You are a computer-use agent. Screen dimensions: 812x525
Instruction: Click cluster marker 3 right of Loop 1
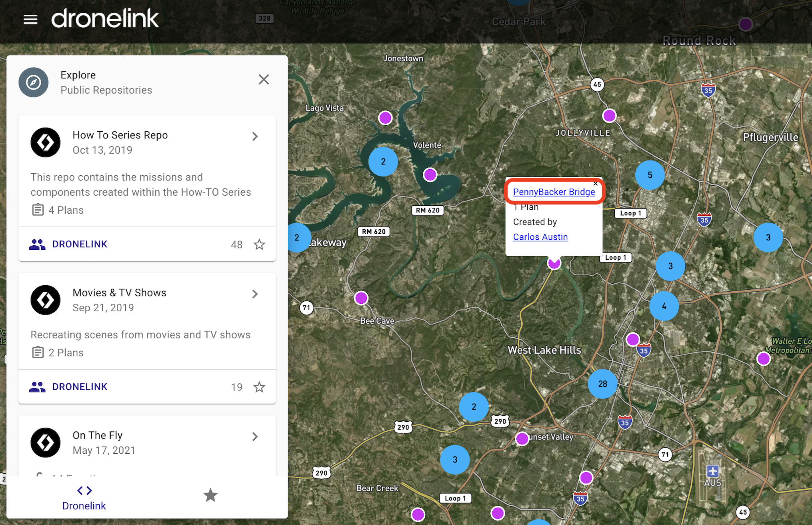tap(670, 266)
